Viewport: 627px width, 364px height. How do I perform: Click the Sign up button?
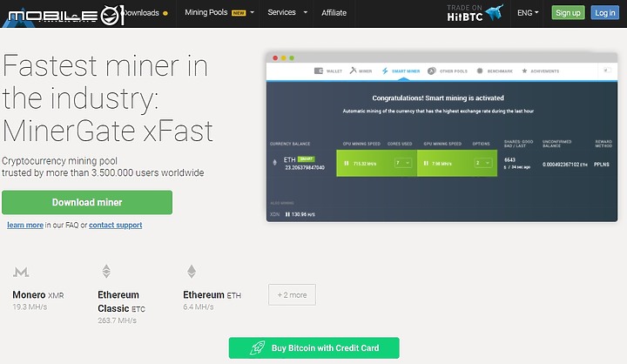click(x=568, y=13)
